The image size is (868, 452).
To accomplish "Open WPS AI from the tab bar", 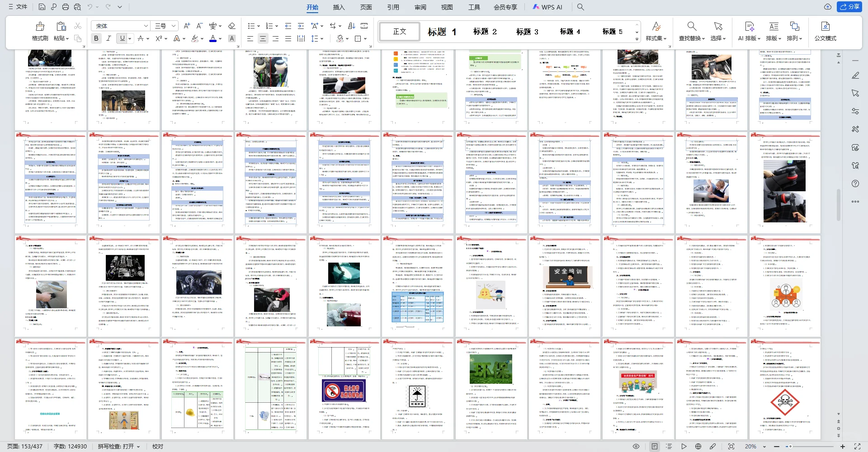I will (547, 7).
